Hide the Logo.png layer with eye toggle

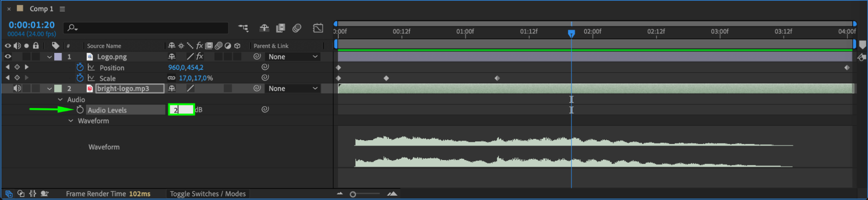coord(8,56)
